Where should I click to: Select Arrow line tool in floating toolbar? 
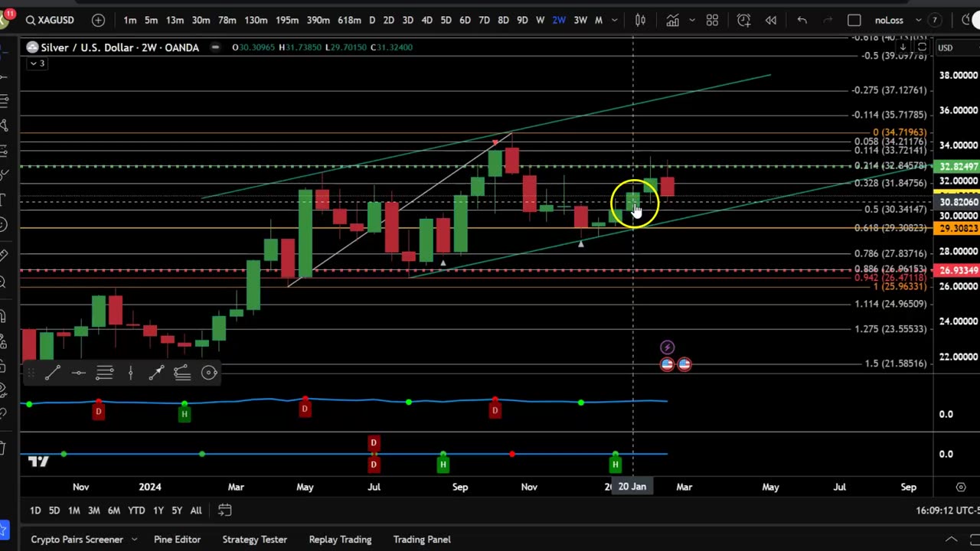click(156, 373)
